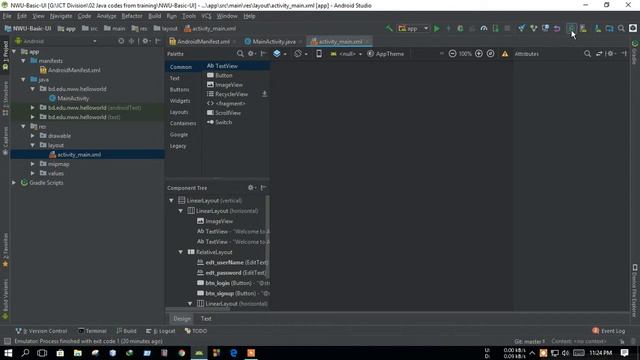Collapse the manifests folder arrow
The image size is (640, 360).
pyautogui.click(x=24, y=61)
